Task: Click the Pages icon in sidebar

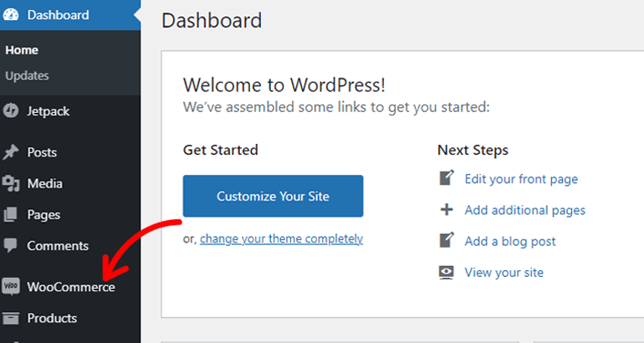Action: [11, 215]
